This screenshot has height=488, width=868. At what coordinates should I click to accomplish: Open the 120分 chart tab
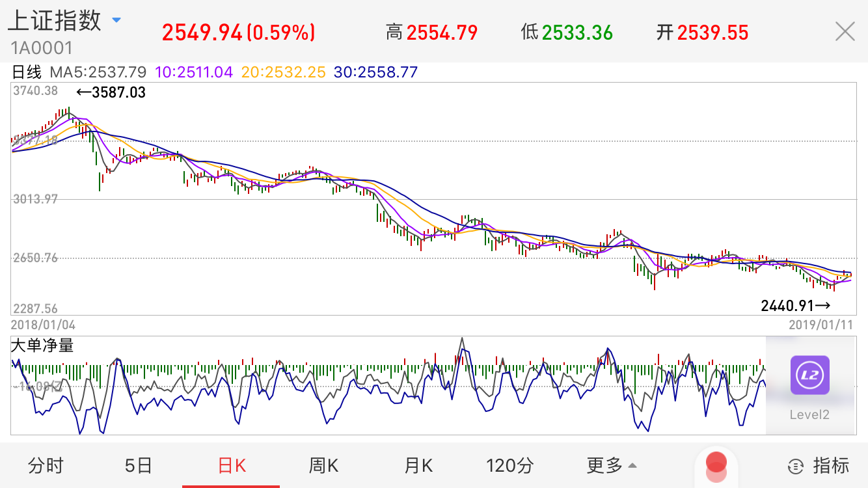510,465
